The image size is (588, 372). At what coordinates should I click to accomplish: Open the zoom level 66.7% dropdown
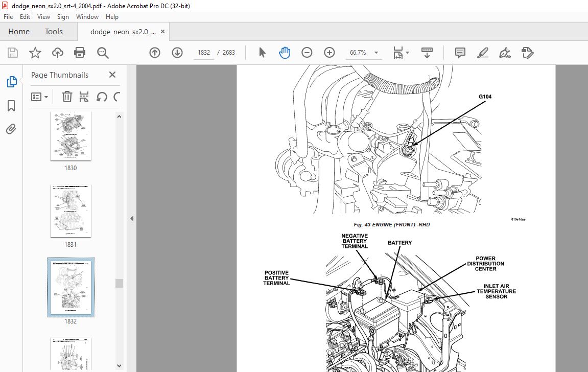[x=376, y=53]
